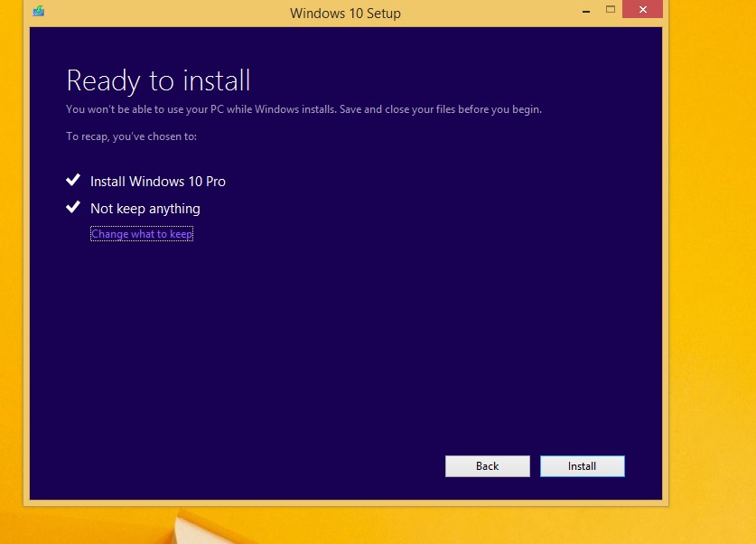This screenshot has width=756, height=544.
Task: Click the checkmark beside Not keep anything
Action: point(73,207)
